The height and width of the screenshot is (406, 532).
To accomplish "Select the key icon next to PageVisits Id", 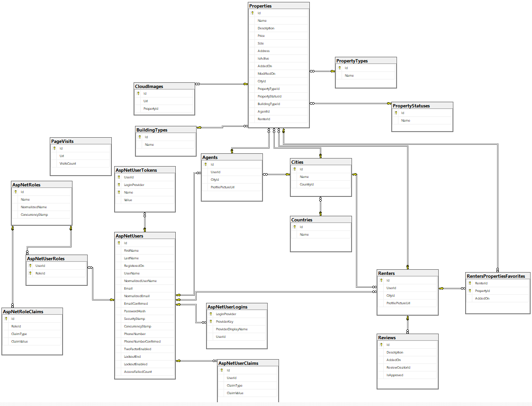I will tap(54, 148).
